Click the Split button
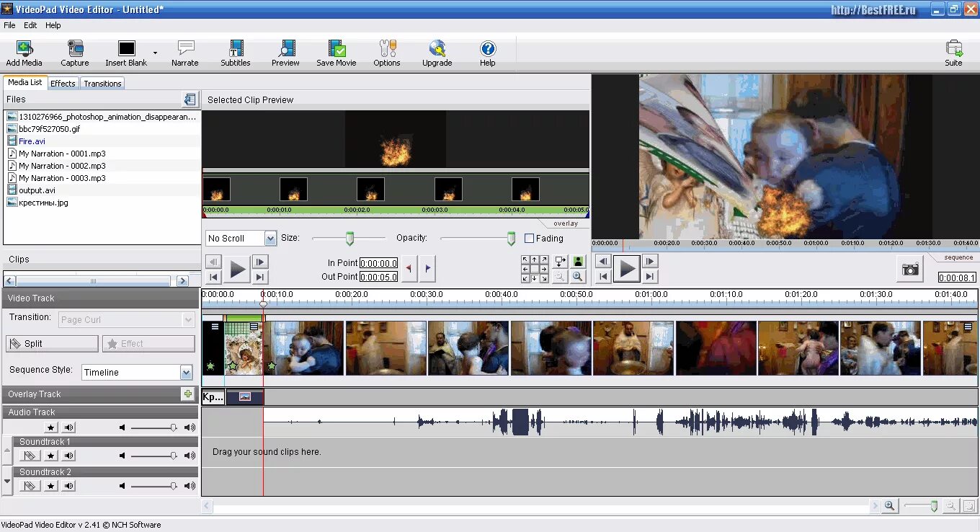 (53, 343)
